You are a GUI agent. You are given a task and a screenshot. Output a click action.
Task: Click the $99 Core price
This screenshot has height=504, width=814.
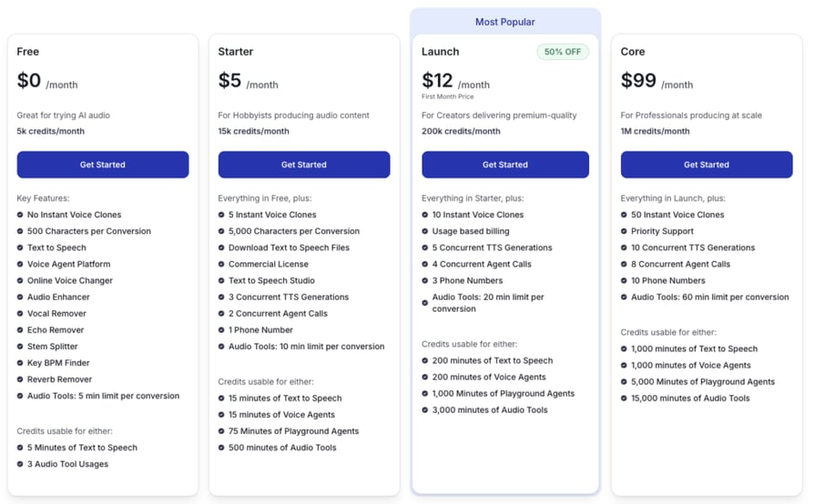tap(638, 80)
